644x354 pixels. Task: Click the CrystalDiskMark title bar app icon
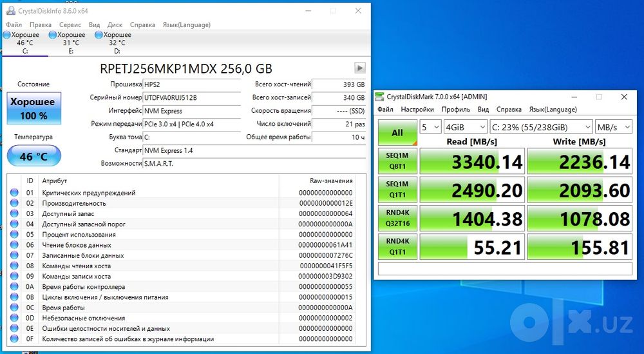380,97
